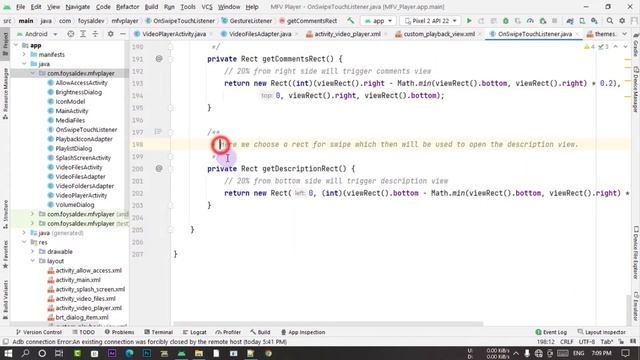Open Terminal tool window
Image resolution: width=640 pixels, height=360 pixels.
[158, 332]
